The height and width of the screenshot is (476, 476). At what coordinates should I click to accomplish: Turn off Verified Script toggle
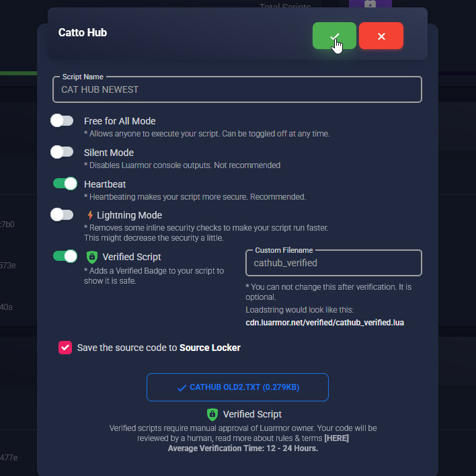(x=65, y=256)
